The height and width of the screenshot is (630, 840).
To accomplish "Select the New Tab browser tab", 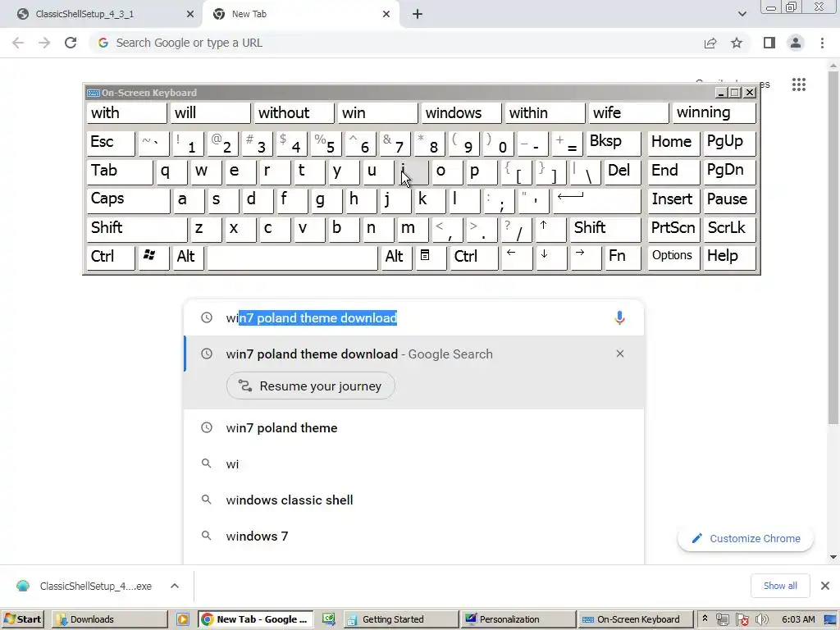I will click(x=301, y=14).
